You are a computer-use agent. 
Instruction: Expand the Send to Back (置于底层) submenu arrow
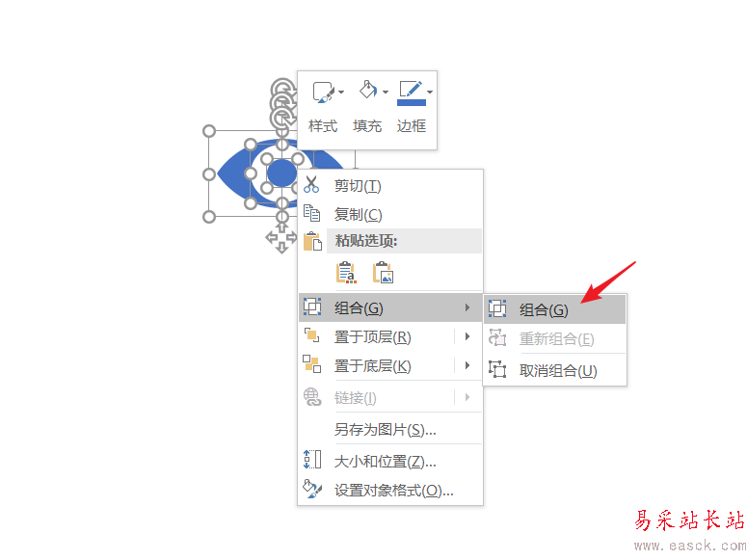pyautogui.click(x=467, y=365)
